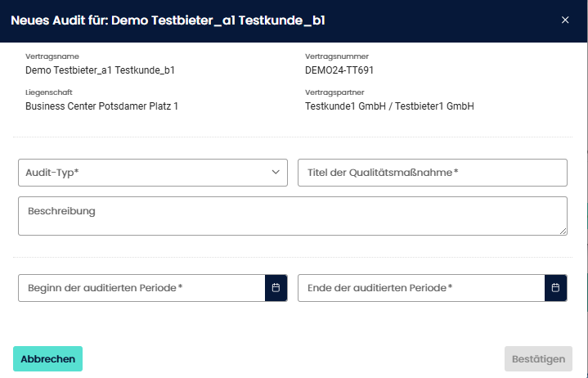This screenshot has height=378, width=588.
Task: Open calendar for Ende der auditierten Periode
Action: pyautogui.click(x=555, y=288)
